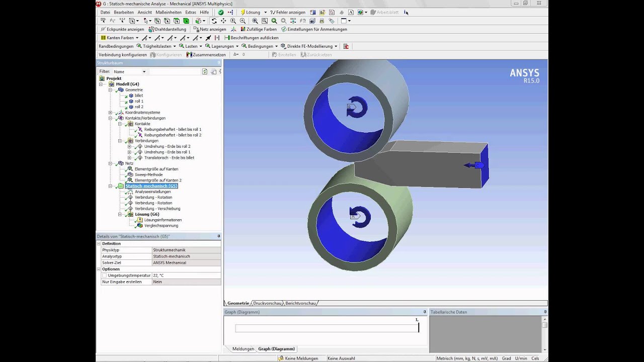Screen dimensions: 644x362
Task: Select Vergleichsspannung result item
Action: [161, 226]
